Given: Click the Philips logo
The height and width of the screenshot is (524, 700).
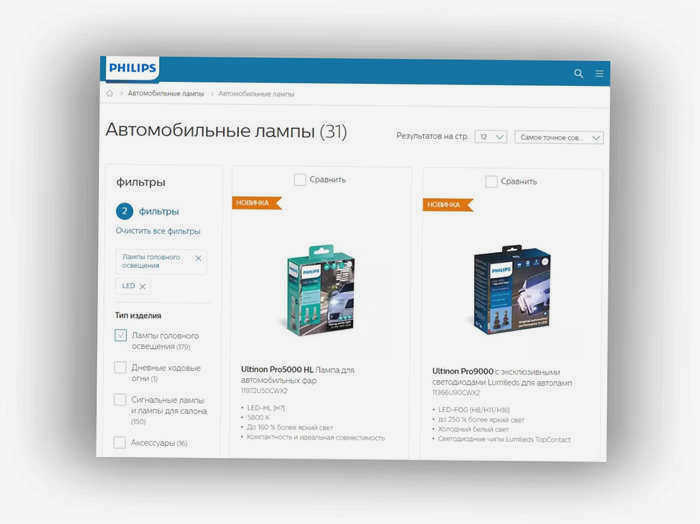Looking at the screenshot, I should (x=133, y=68).
